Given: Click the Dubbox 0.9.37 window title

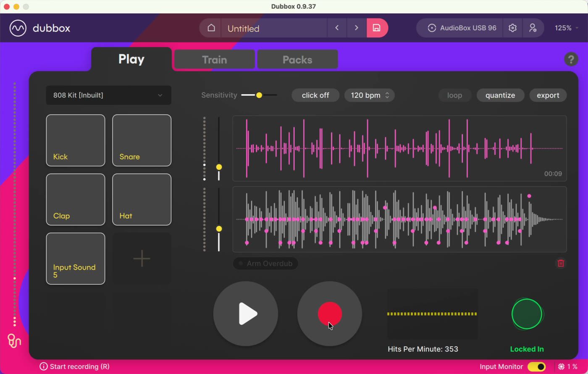Looking at the screenshot, I should click(294, 6).
